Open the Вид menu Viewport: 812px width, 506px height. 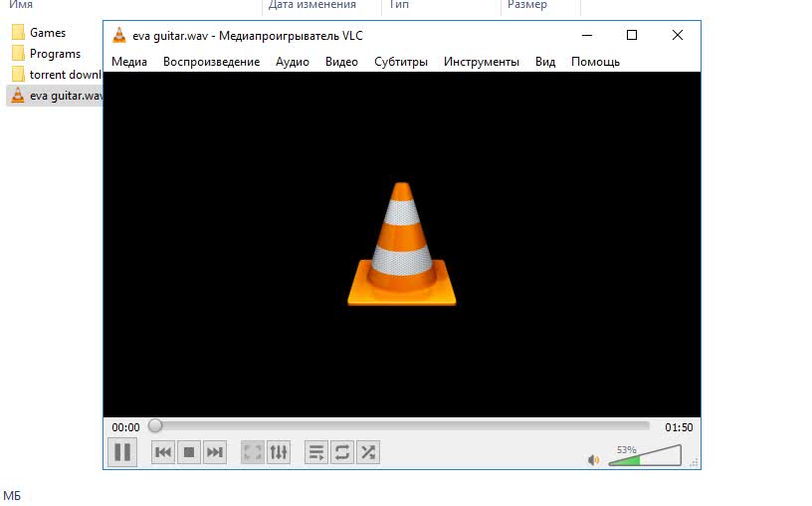coord(545,62)
